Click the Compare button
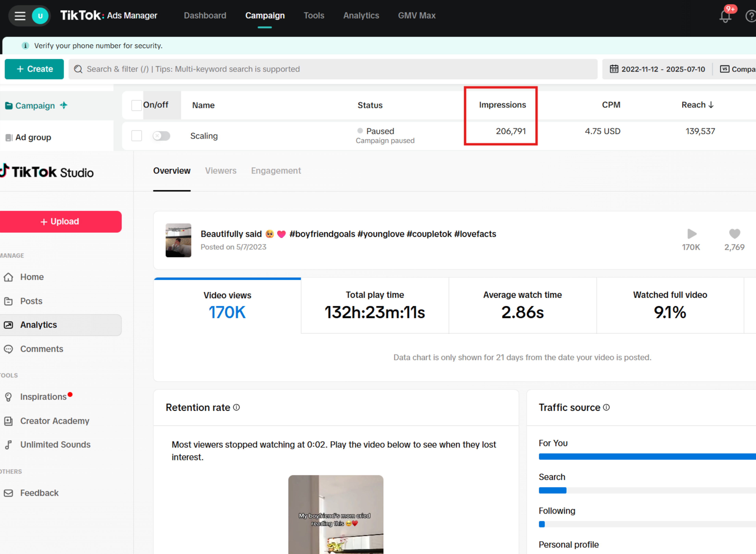Image resolution: width=756 pixels, height=554 pixels. (x=737, y=69)
